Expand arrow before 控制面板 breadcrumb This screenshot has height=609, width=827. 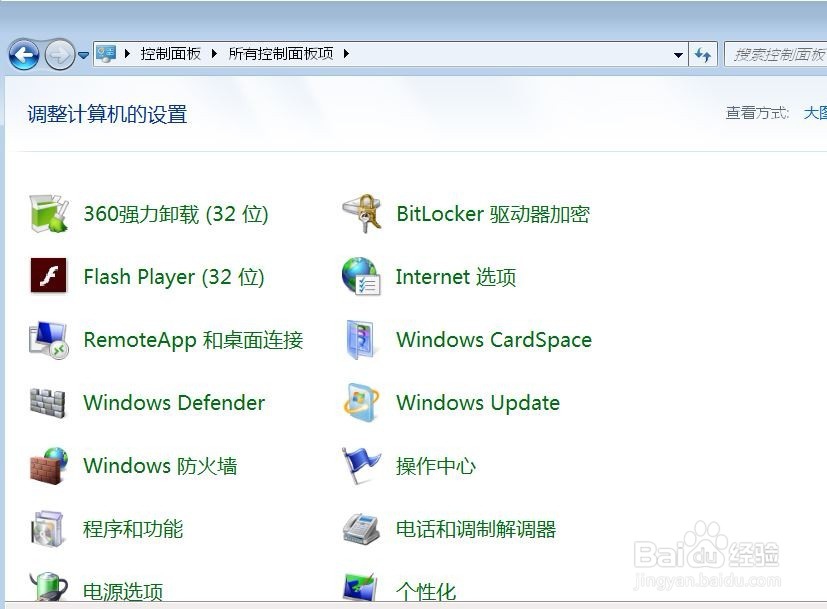tap(127, 53)
